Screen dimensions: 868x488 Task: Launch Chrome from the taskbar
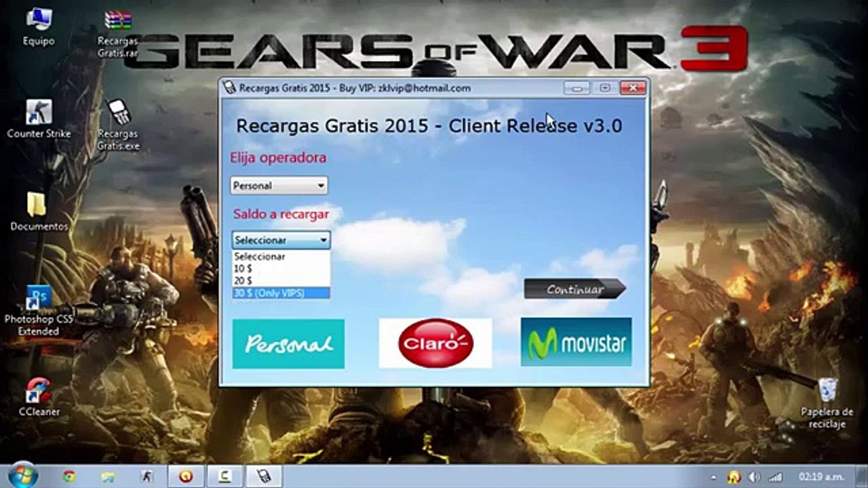pos(68,476)
